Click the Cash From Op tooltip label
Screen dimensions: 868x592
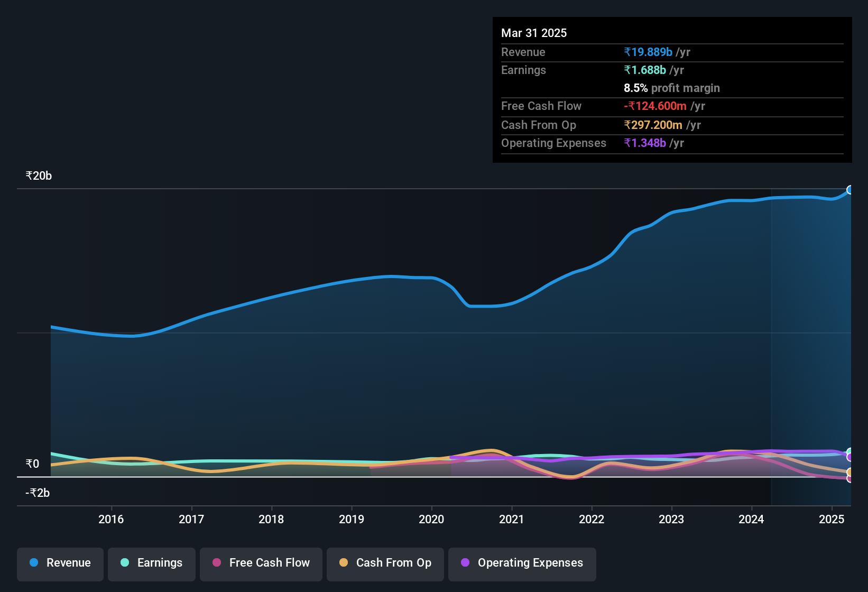pos(539,125)
